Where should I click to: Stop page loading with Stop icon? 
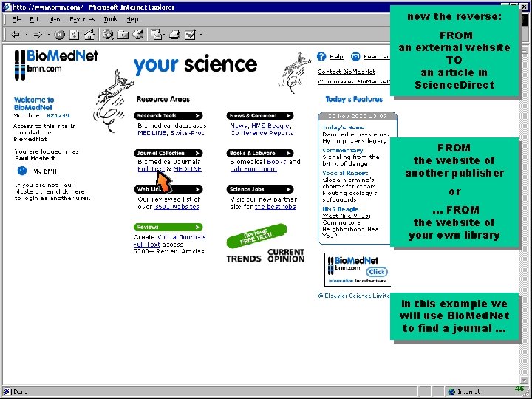pyautogui.click(x=59, y=35)
